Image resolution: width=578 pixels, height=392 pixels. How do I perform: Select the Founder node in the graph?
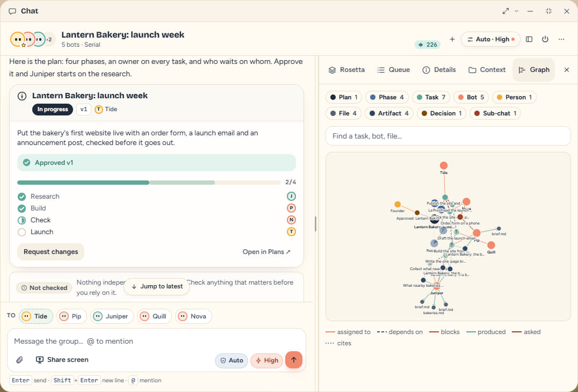[x=398, y=205]
